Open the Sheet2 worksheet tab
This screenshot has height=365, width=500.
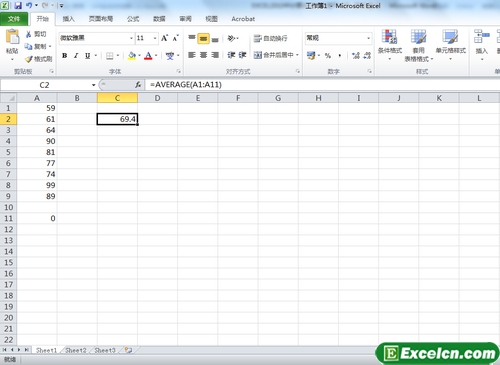pos(76,350)
